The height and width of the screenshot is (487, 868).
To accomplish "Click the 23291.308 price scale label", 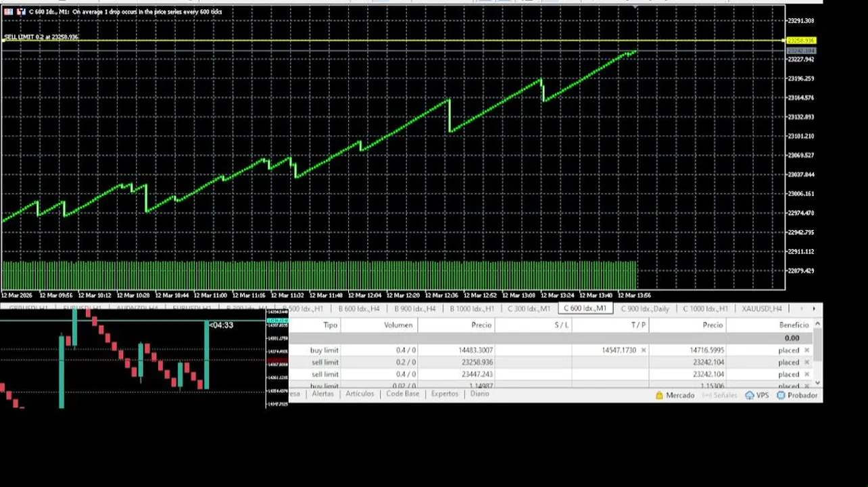I will [801, 21].
